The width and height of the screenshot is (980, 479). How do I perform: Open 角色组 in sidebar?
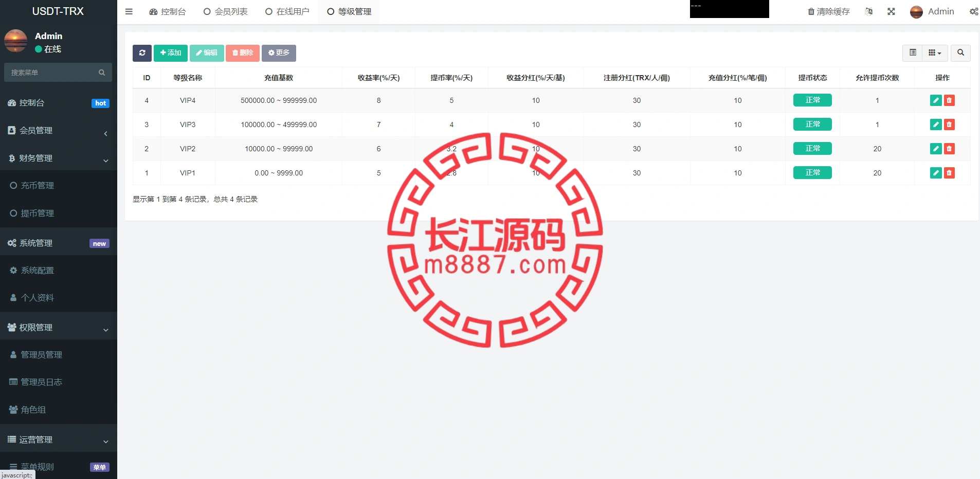[59, 410]
